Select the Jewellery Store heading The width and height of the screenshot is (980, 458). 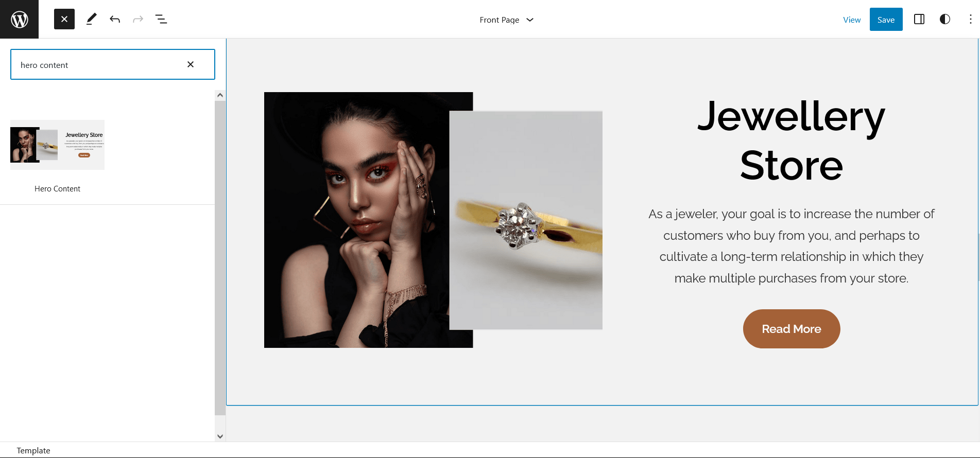[791, 140]
